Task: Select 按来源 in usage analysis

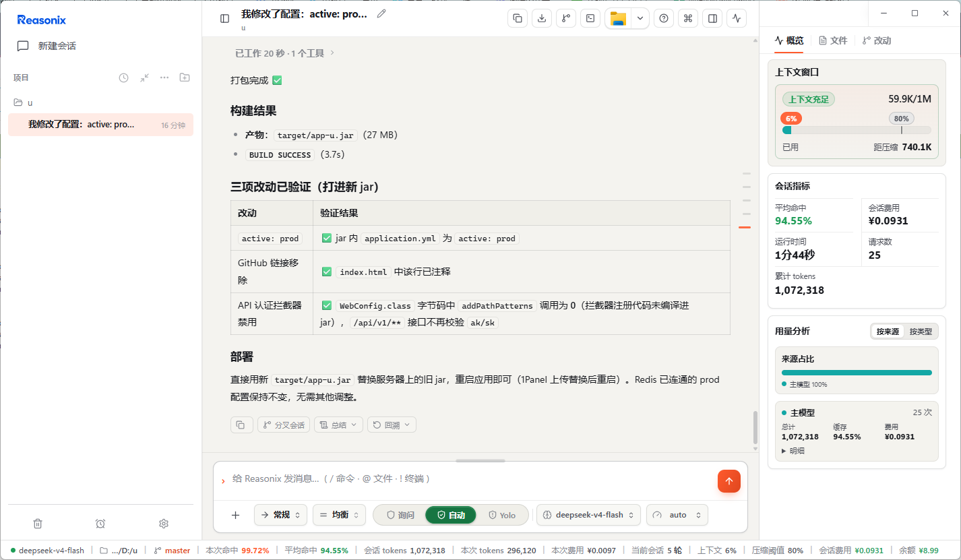Action: pos(888,332)
